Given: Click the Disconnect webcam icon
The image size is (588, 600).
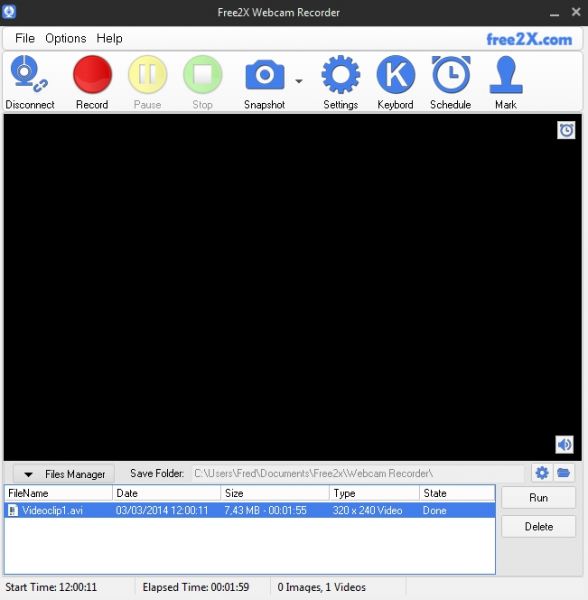Looking at the screenshot, I should tap(29, 75).
